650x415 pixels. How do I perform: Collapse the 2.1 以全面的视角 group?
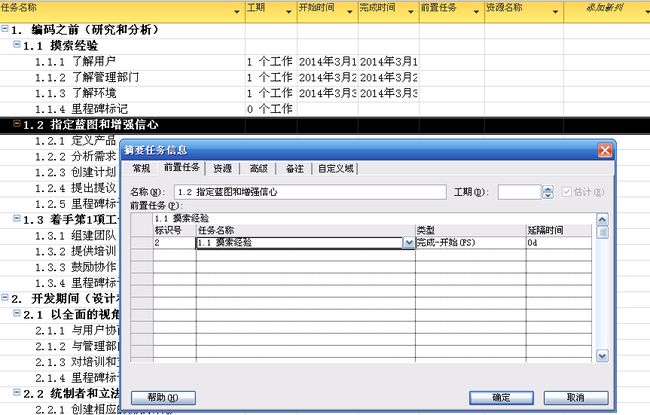point(17,313)
